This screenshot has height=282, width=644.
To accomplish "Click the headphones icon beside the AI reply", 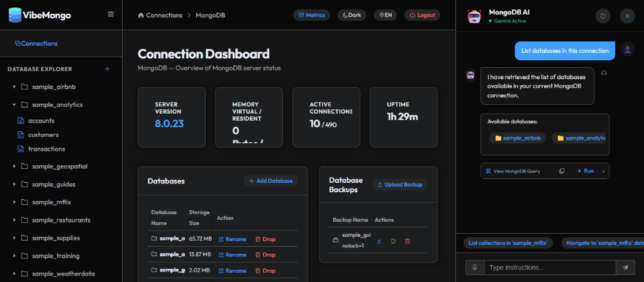I will click(x=603, y=73).
